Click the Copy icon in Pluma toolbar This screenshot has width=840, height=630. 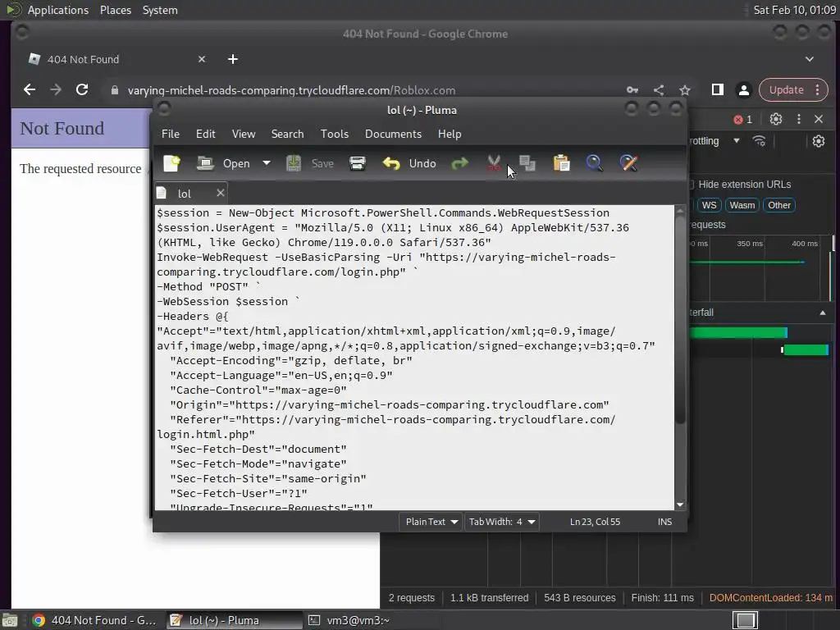pyautogui.click(x=527, y=163)
